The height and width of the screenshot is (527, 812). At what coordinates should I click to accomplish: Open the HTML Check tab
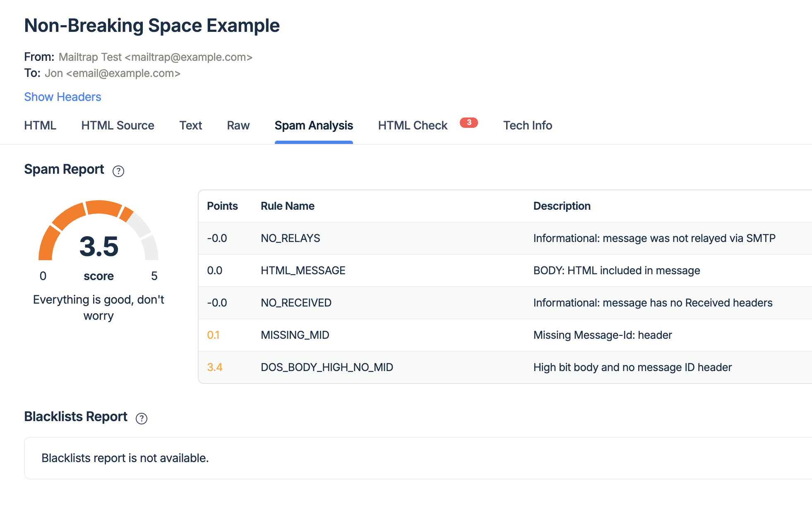tap(412, 125)
